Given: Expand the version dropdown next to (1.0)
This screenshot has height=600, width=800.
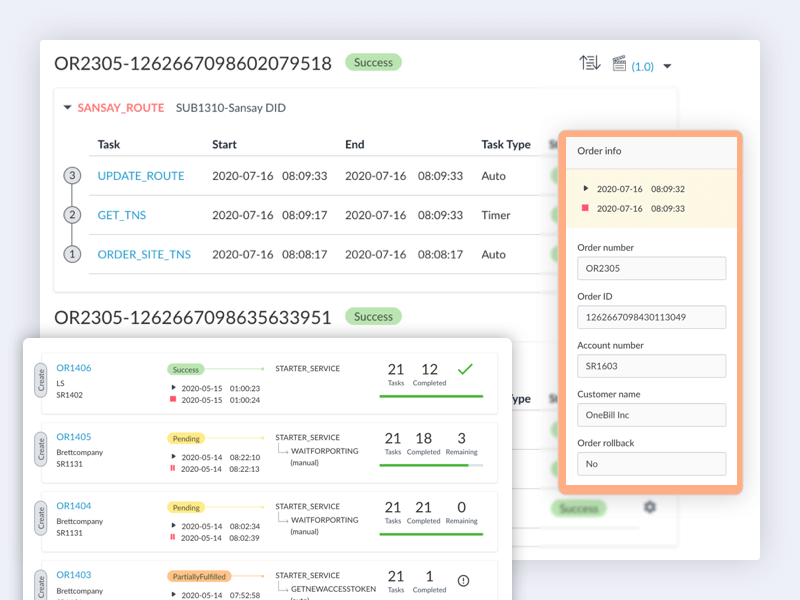Looking at the screenshot, I should (667, 64).
